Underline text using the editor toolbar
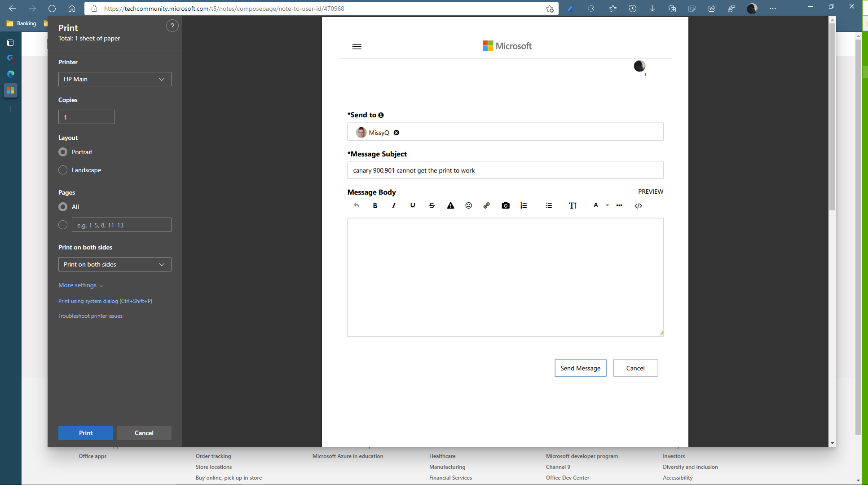This screenshot has height=485, width=868. tap(413, 205)
